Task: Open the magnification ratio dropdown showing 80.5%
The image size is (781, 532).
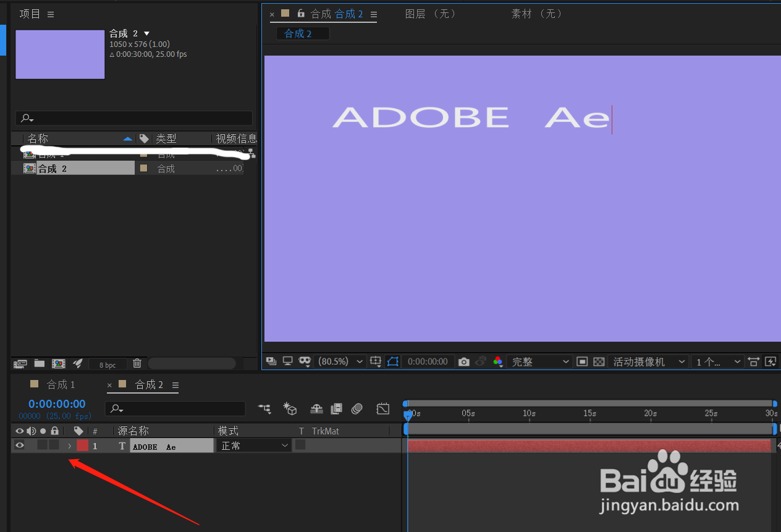Action: [340, 361]
